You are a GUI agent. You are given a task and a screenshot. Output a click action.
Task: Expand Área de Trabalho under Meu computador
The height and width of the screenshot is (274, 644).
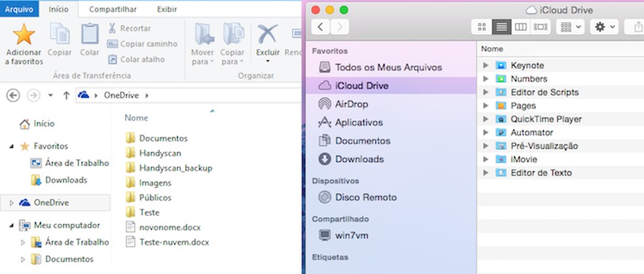coord(23,243)
